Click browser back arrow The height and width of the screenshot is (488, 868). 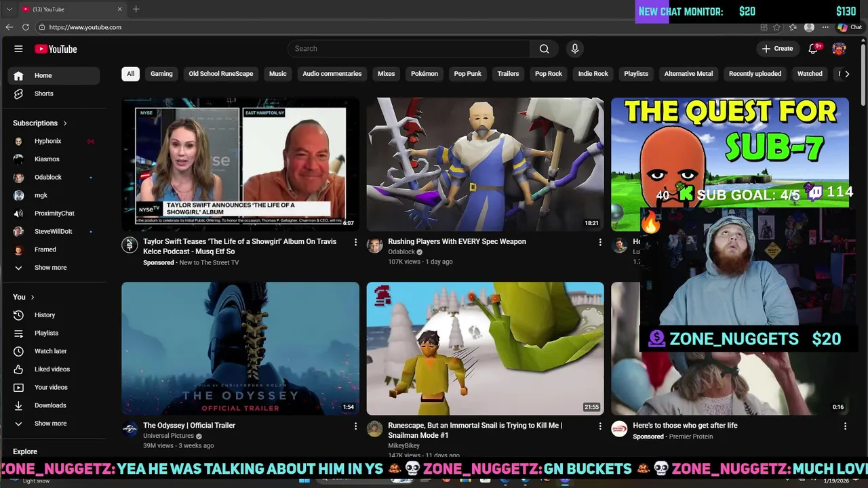pyautogui.click(x=9, y=27)
